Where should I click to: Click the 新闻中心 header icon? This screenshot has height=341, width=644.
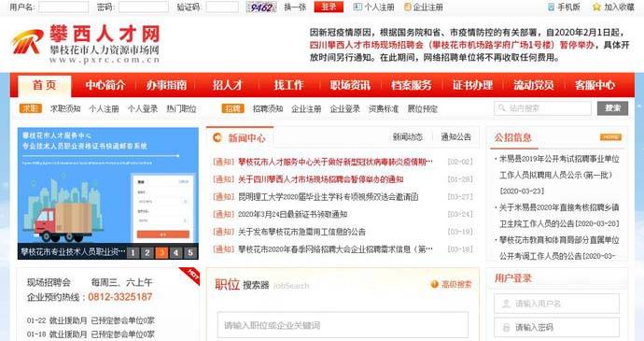[x=217, y=137]
